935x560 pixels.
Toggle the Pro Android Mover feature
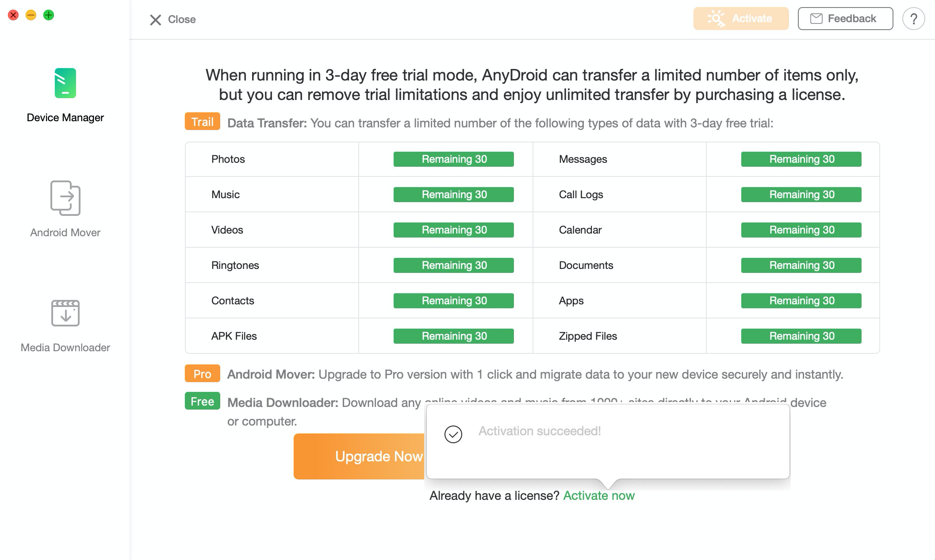(201, 374)
